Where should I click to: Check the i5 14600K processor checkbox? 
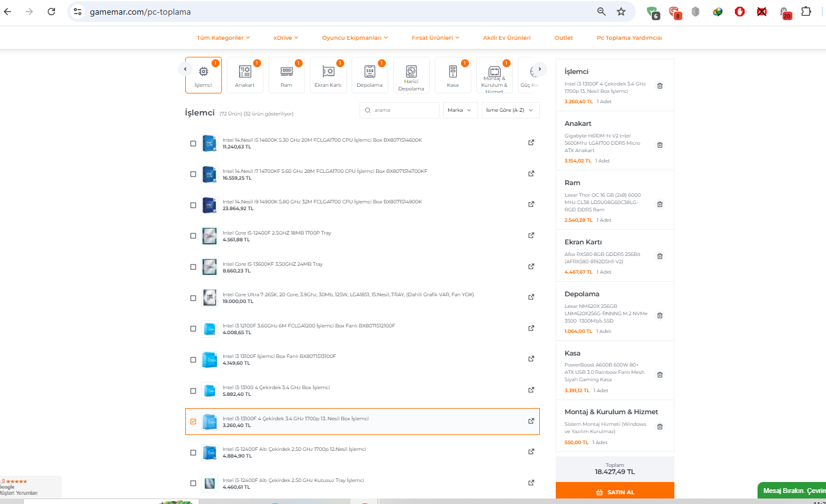(x=193, y=144)
